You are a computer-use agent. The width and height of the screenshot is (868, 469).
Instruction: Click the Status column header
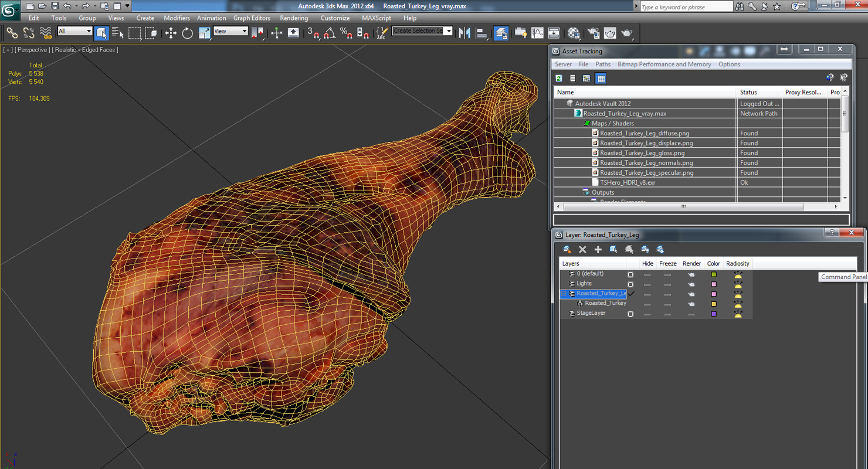click(x=759, y=92)
